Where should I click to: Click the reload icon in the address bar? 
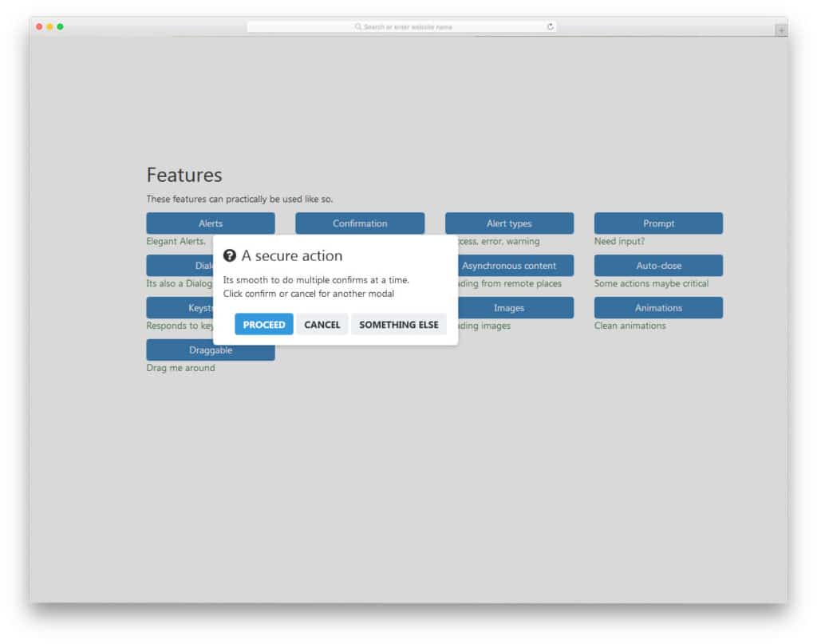[x=551, y=26]
